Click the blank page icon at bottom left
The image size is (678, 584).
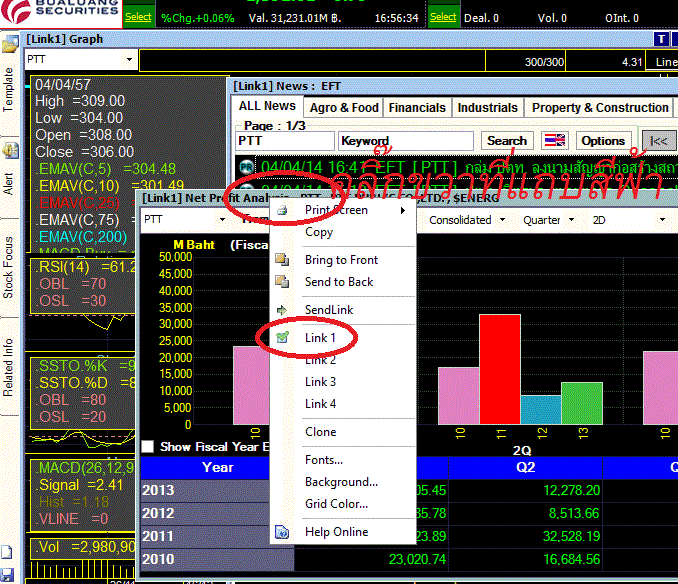[x=7, y=552]
